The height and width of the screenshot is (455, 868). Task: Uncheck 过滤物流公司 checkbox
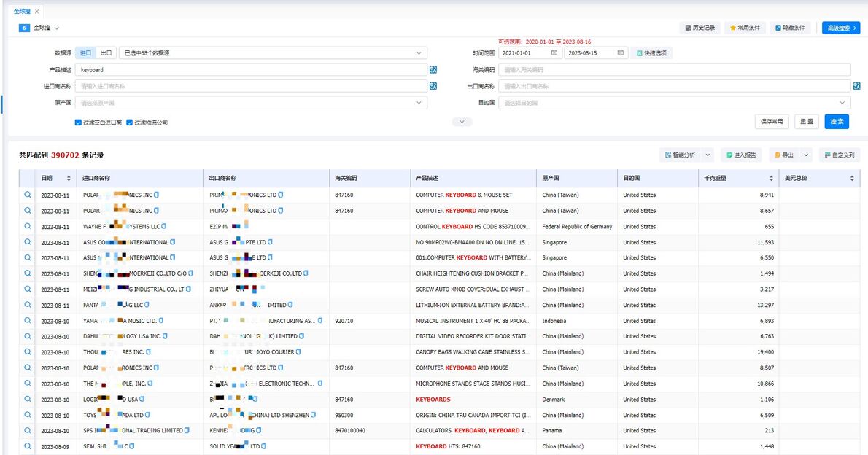(x=129, y=122)
